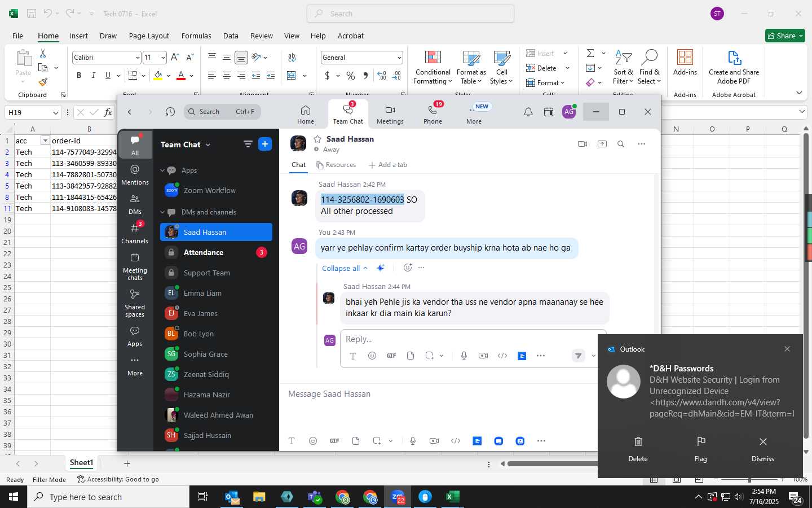812x508 pixels.
Task: Record audio message in reply box
Action: pyautogui.click(x=464, y=356)
